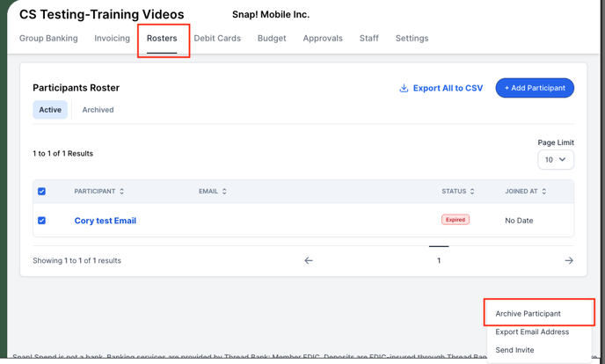This screenshot has width=605, height=364.
Task: Sort by the STATUS column arrows
Action: 472,192
